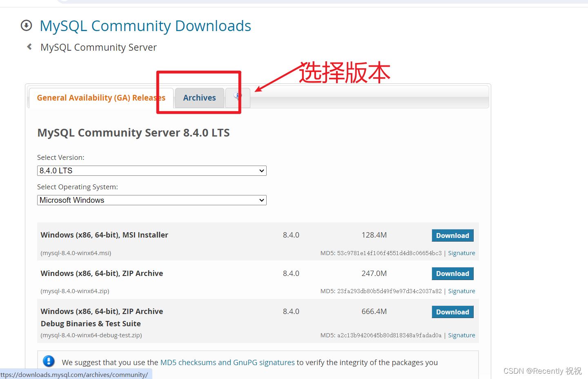This screenshot has height=379, width=588.
Task: Download the 247.0M ZIP Archive
Action: (452, 274)
